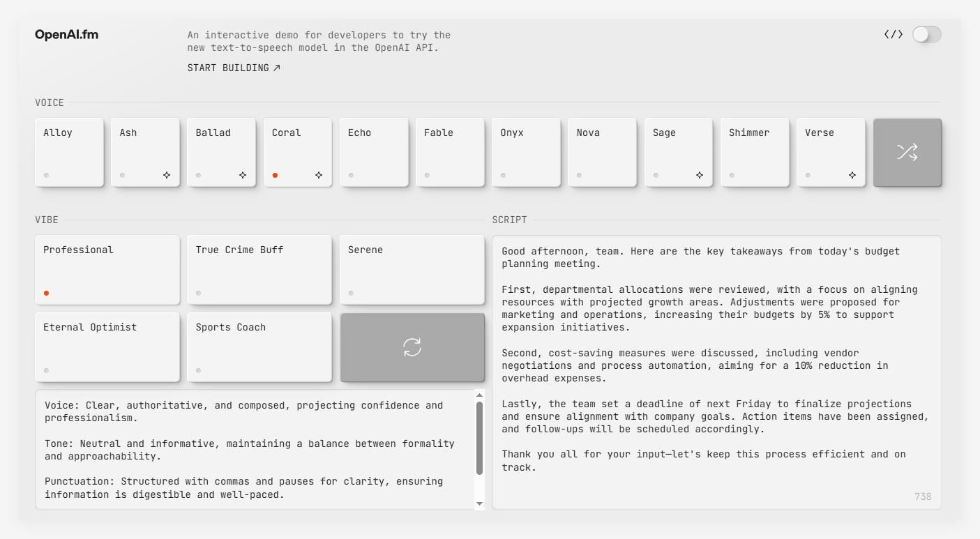This screenshot has width=980, height=539.
Task: Click the VOICE section label
Action: click(x=50, y=103)
